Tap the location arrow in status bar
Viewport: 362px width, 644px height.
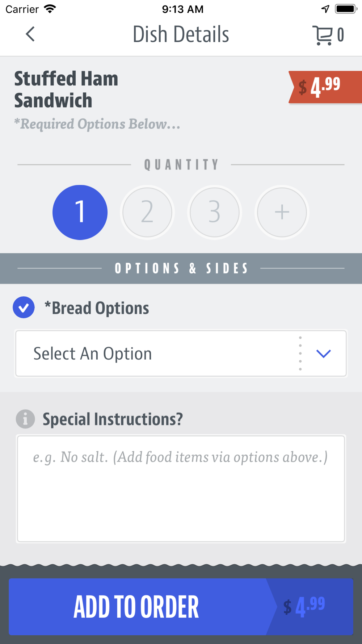pos(325,9)
